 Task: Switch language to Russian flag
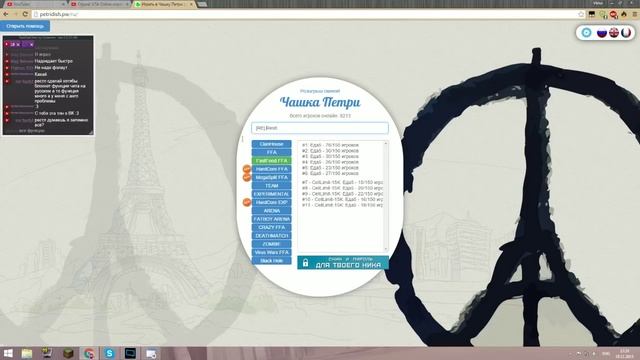pyautogui.click(x=602, y=33)
